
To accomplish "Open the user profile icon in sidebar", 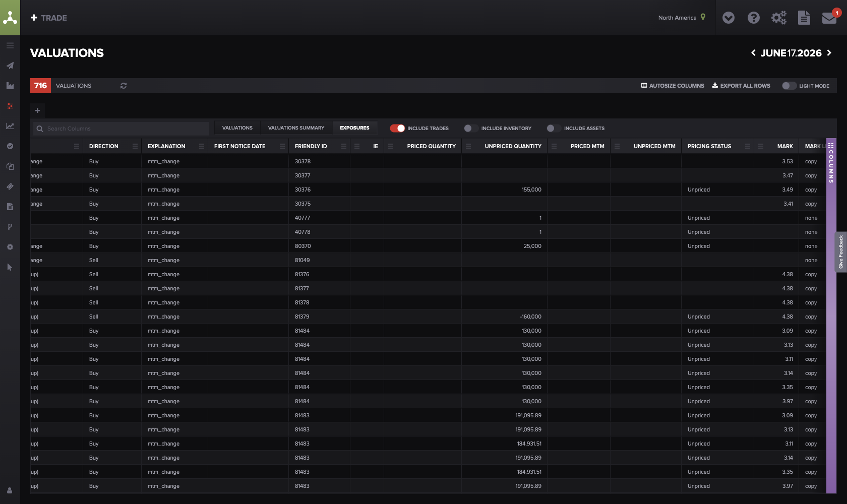I will click(x=10, y=490).
